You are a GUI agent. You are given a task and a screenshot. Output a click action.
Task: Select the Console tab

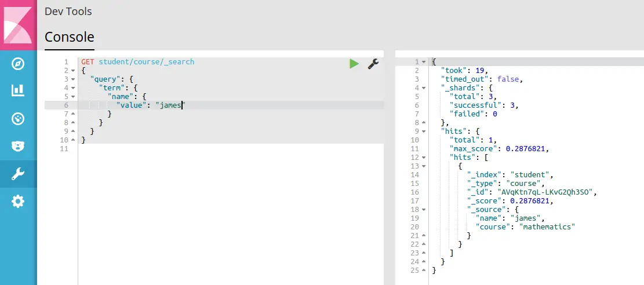tap(70, 37)
